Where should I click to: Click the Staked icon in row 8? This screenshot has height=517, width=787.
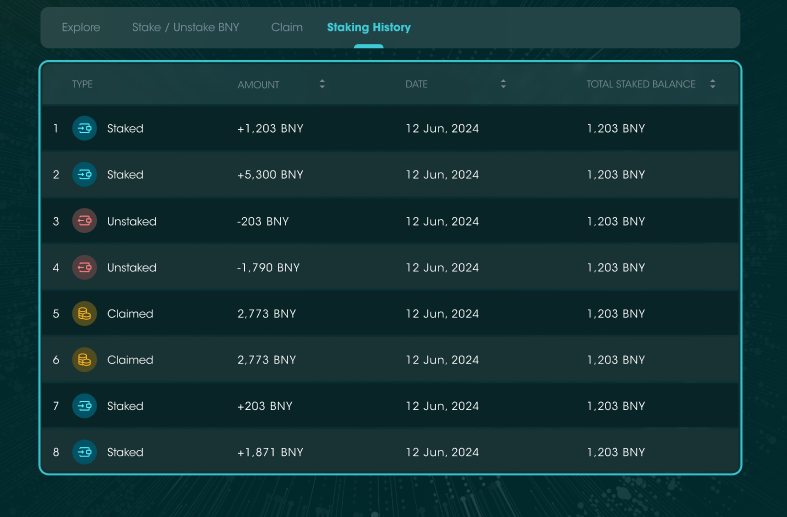tap(85, 452)
